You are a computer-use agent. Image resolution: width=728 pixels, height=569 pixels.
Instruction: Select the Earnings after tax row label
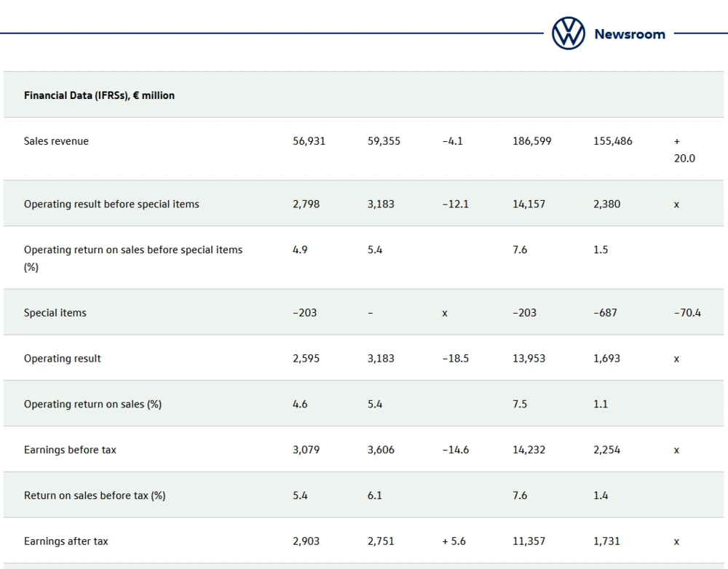(x=66, y=541)
